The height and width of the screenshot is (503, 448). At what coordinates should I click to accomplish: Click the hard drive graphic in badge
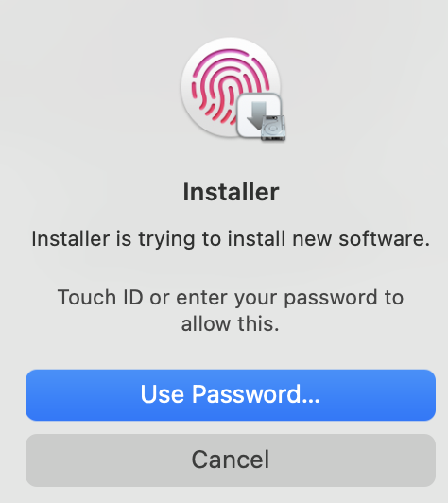[273, 128]
